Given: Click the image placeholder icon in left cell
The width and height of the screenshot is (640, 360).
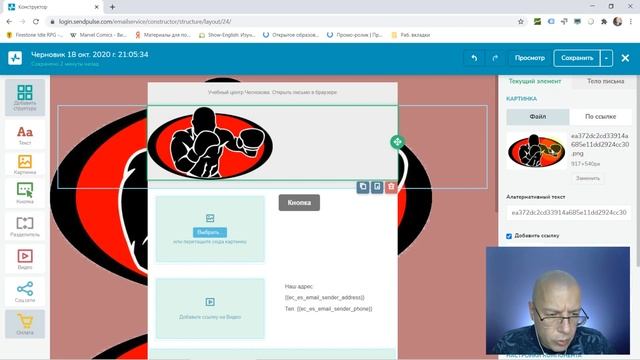Looking at the screenshot, I should coord(210,218).
